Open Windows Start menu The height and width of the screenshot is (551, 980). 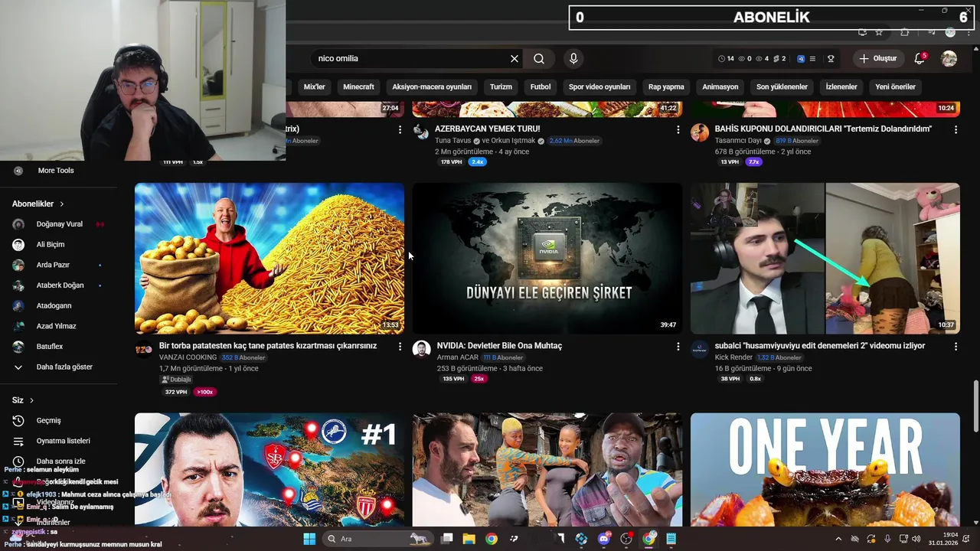coord(309,539)
